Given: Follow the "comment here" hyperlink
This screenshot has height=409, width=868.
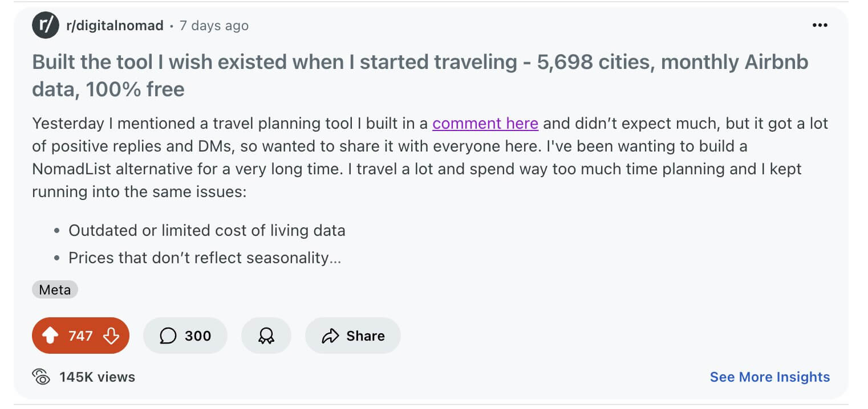Looking at the screenshot, I should (485, 124).
